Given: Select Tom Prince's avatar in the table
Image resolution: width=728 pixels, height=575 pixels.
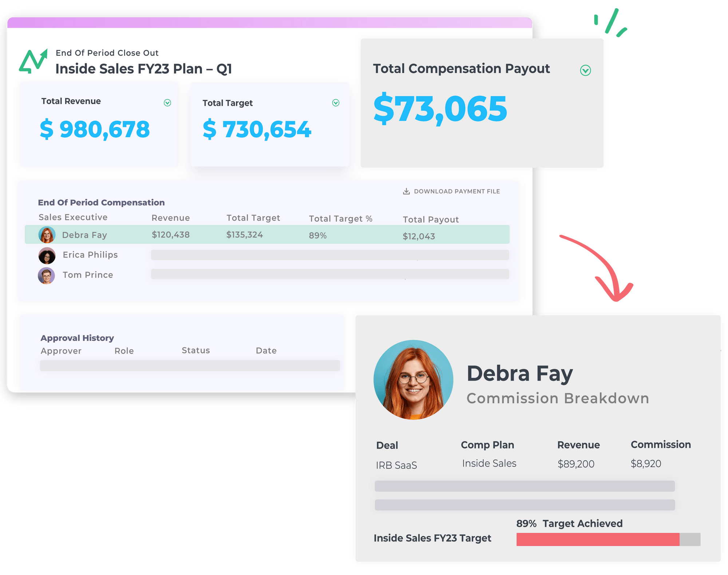Looking at the screenshot, I should (x=46, y=275).
